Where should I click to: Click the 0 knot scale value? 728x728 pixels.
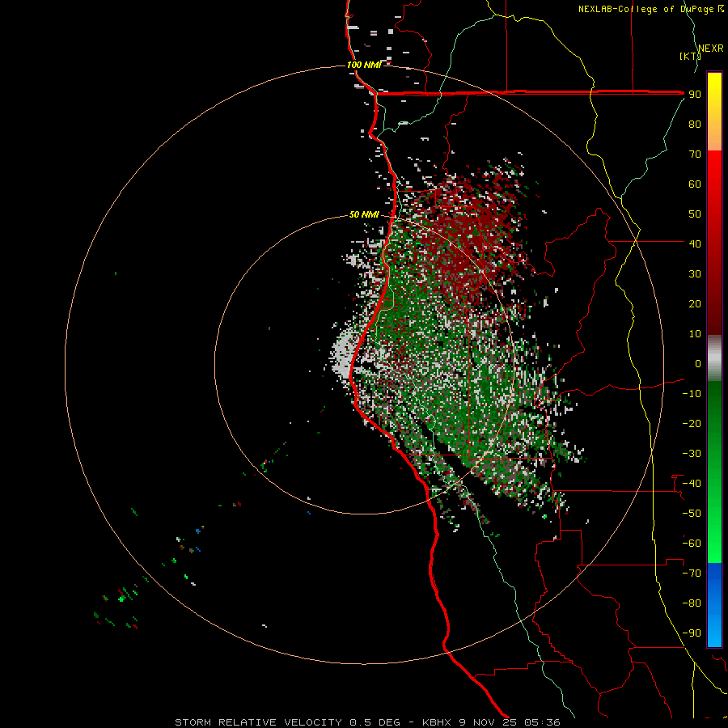pos(698,363)
